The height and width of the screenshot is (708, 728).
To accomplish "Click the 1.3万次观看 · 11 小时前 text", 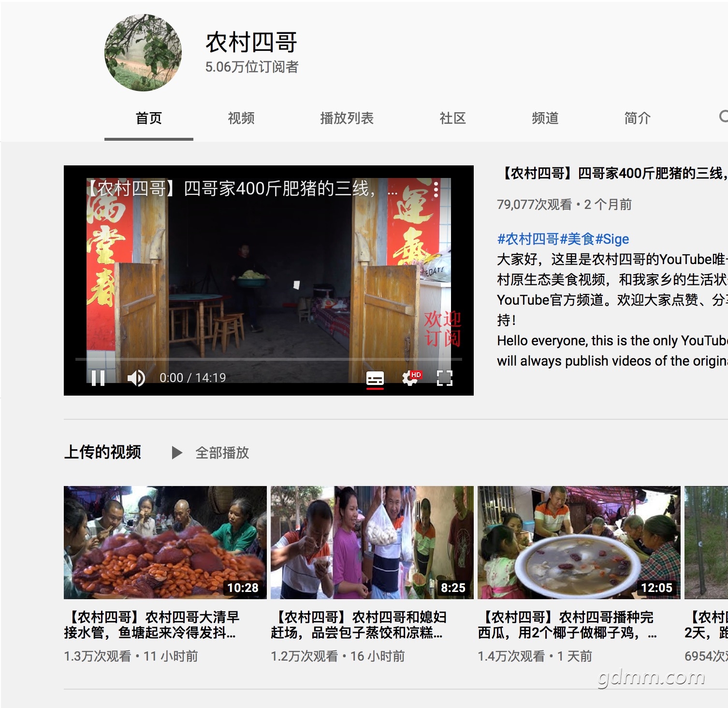I will tap(131, 656).
